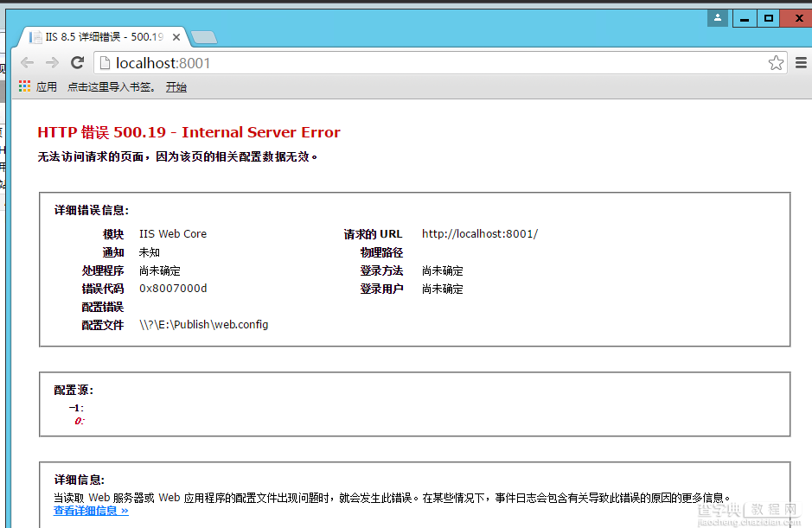
Task: Click the -1: line in 配置源
Action: click(76, 408)
